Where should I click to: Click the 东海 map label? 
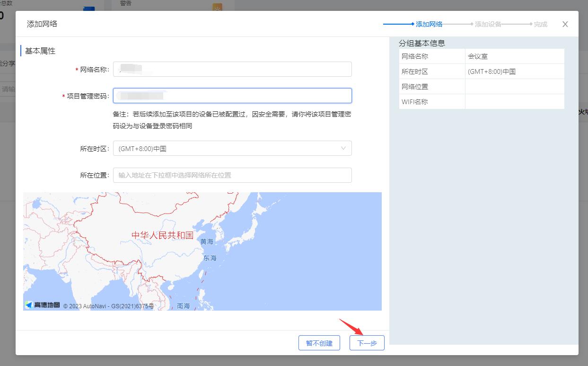click(210, 258)
